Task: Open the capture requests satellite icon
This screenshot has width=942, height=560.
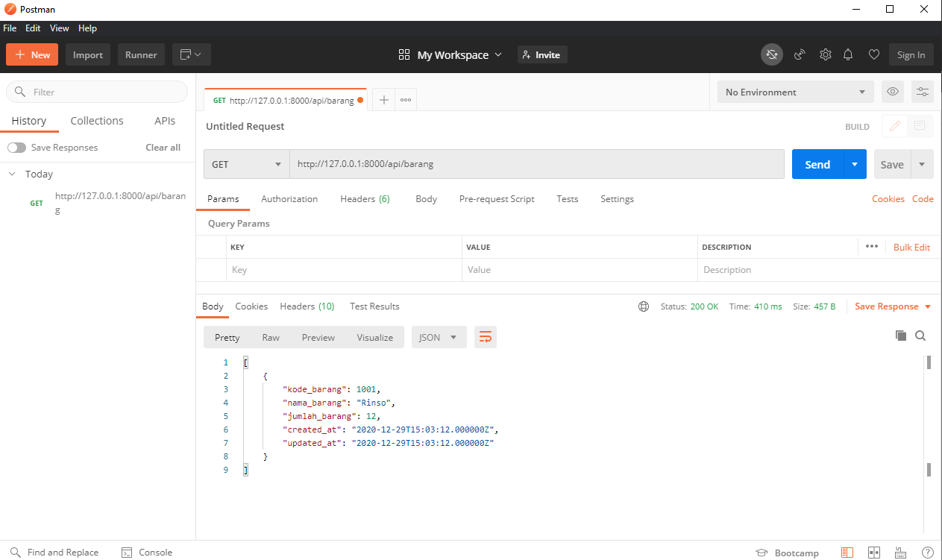Action: pyautogui.click(x=800, y=54)
